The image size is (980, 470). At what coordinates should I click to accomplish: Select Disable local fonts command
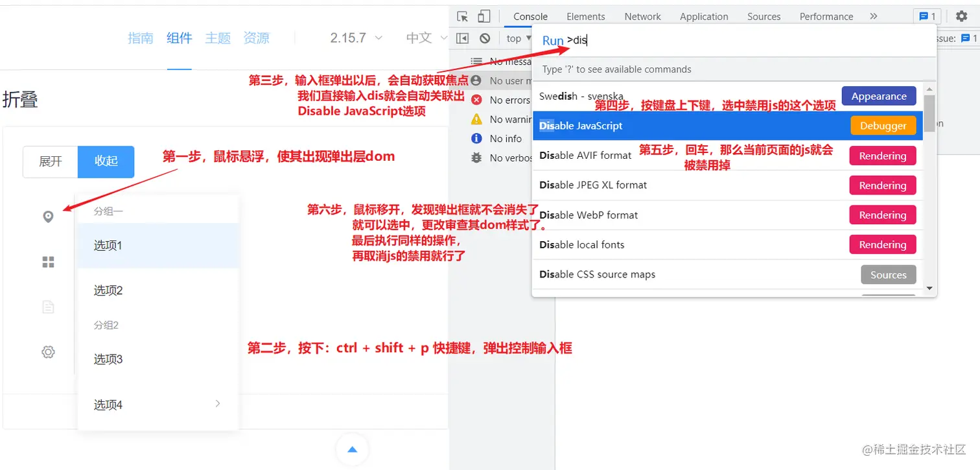[727, 245]
